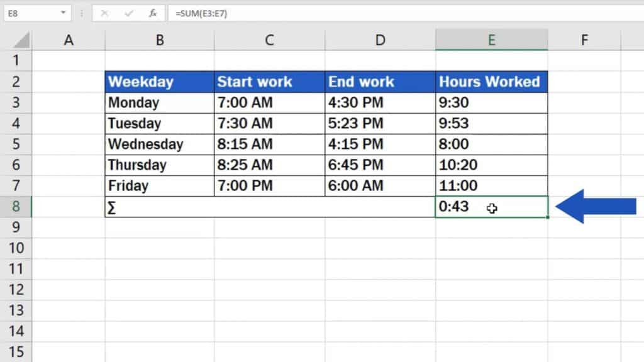Select the Weekday header cell
This screenshot has width=644, height=362.
pos(159,82)
